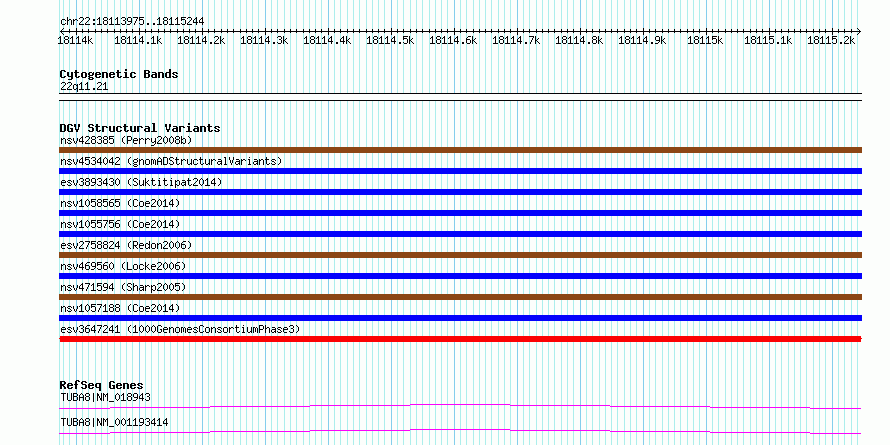Open variant nsv1055756 (Coe2014) label
The image size is (890, 445).
(120, 224)
